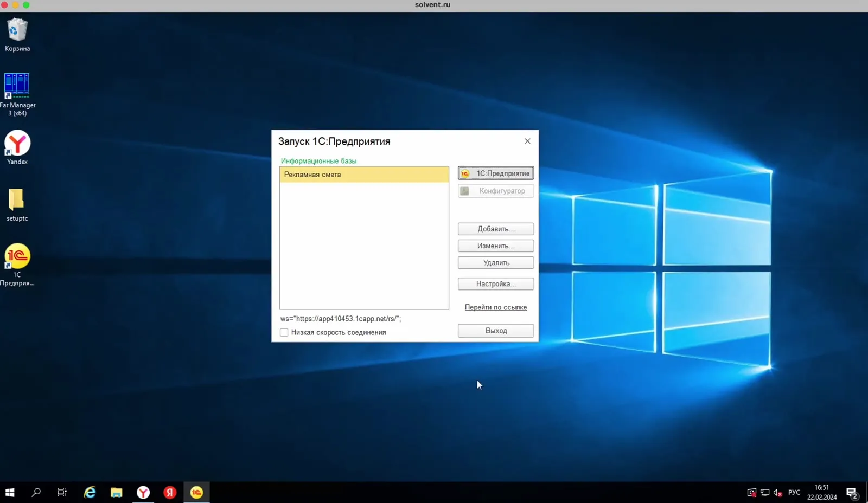Image resolution: width=868 pixels, height=503 pixels.
Task: Select the setuptc folder on desktop
Action: click(17, 204)
